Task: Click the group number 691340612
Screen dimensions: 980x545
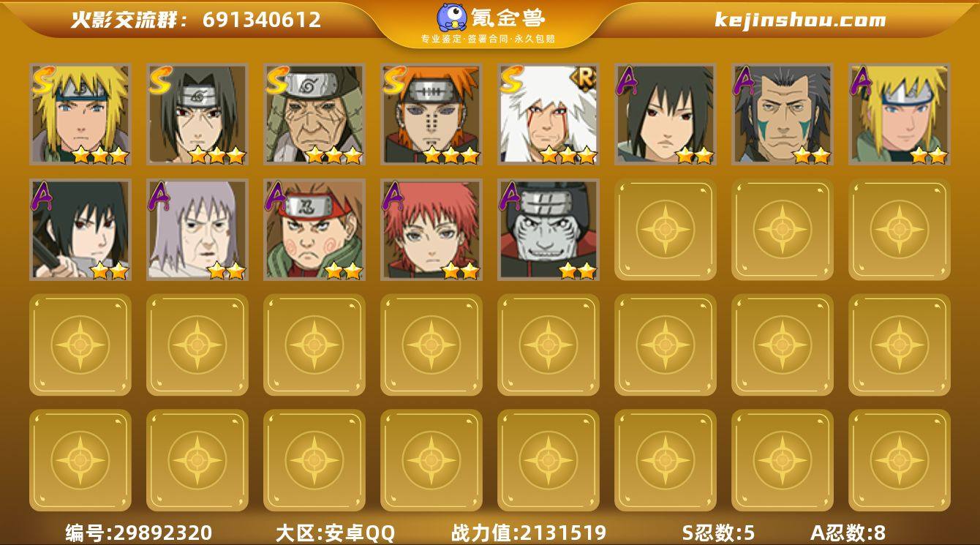Action: coord(262,20)
